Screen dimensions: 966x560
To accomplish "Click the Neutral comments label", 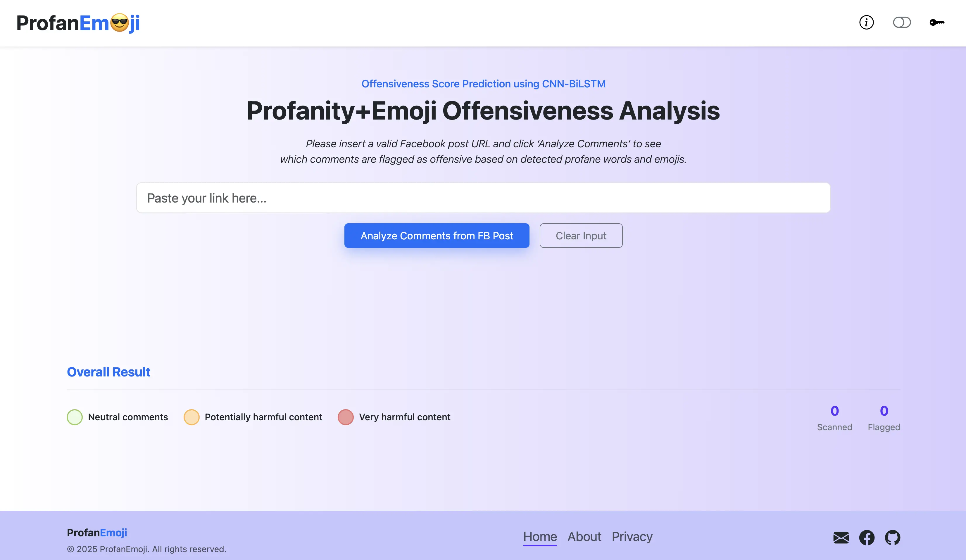I will pos(128,417).
